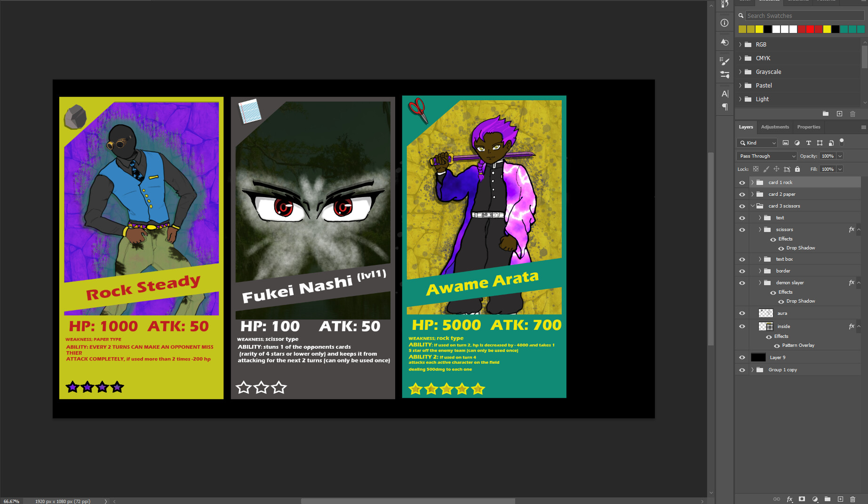Toggle visibility of the aura layer
The image size is (868, 504).
point(742,313)
